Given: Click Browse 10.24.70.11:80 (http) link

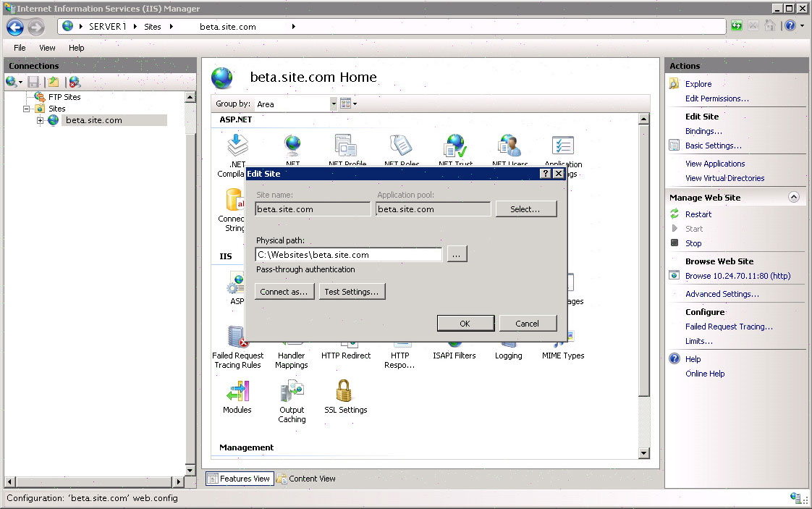Looking at the screenshot, I should tap(738, 276).
